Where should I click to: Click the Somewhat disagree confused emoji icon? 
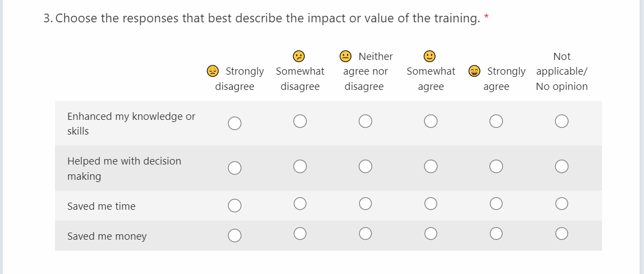click(299, 56)
